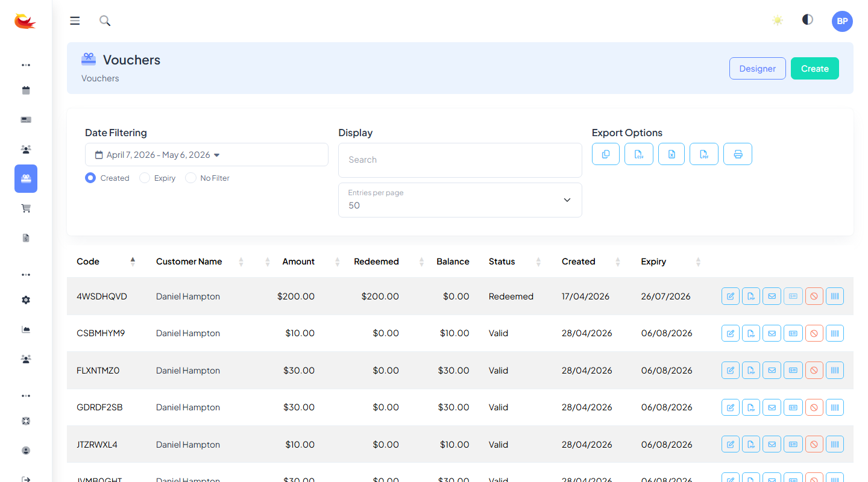The image size is (868, 482).
Task: Email voucher 4WSDHQVD to customer
Action: 772,296
